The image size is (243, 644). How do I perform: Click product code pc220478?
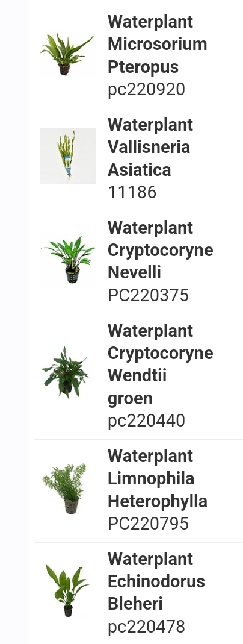click(146, 627)
